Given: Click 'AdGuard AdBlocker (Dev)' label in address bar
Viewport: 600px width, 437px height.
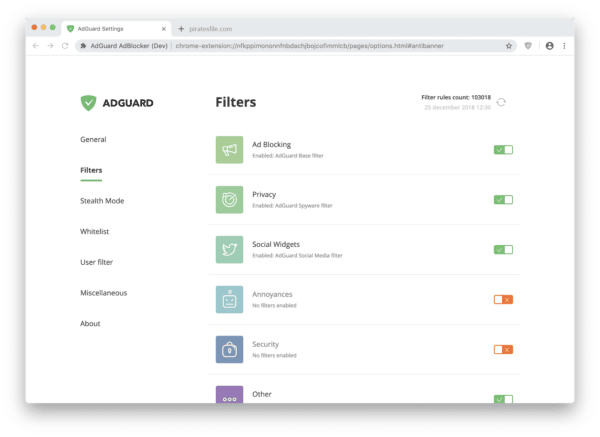Looking at the screenshot, I should [x=129, y=46].
